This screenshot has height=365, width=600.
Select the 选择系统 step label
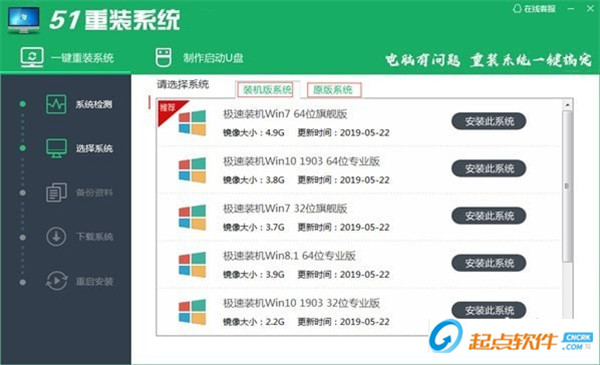(x=94, y=148)
